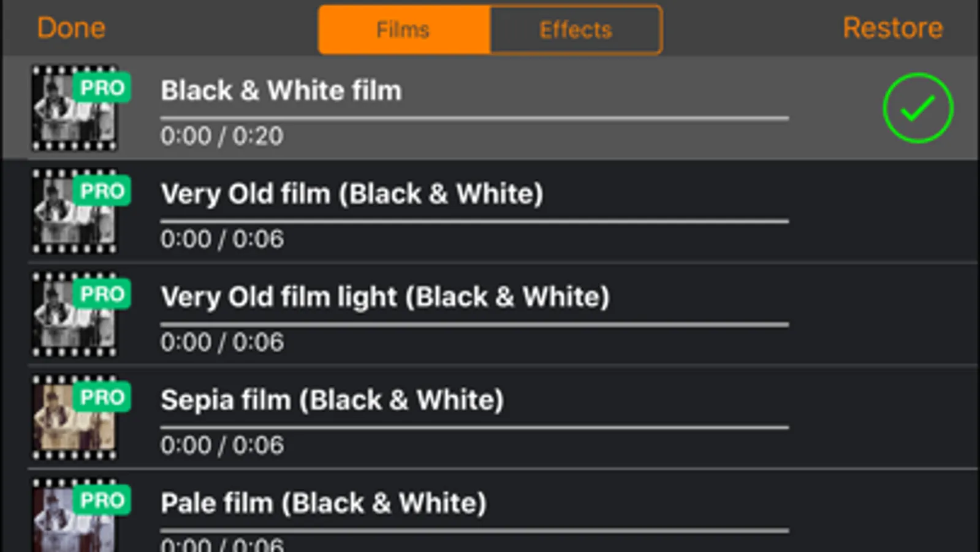Click the Very Old film progress bar
The width and height of the screenshot is (980, 552).
[474, 221]
